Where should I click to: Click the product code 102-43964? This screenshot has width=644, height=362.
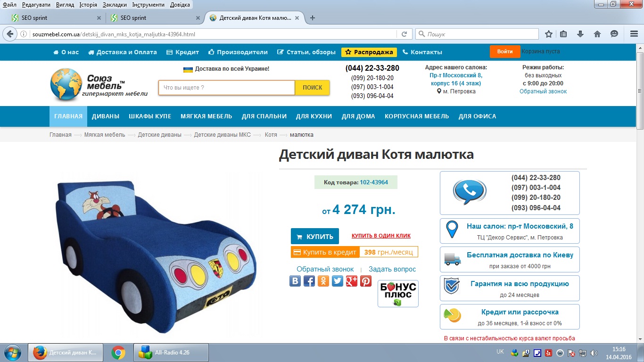click(x=374, y=182)
